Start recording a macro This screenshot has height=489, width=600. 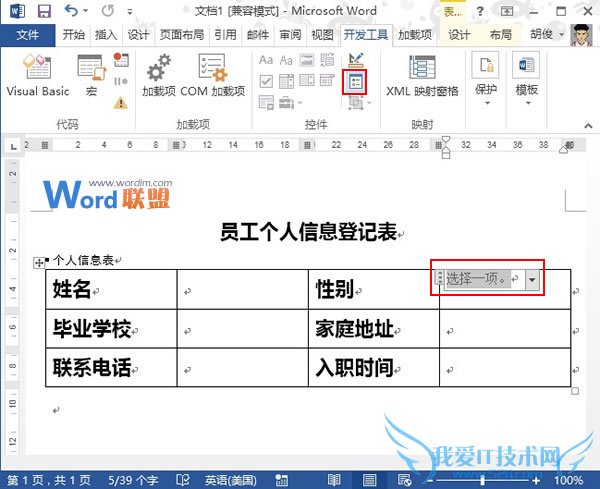(121, 60)
